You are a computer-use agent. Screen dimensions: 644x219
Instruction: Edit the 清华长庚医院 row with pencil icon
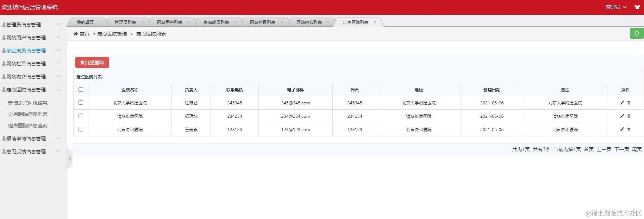622,116
